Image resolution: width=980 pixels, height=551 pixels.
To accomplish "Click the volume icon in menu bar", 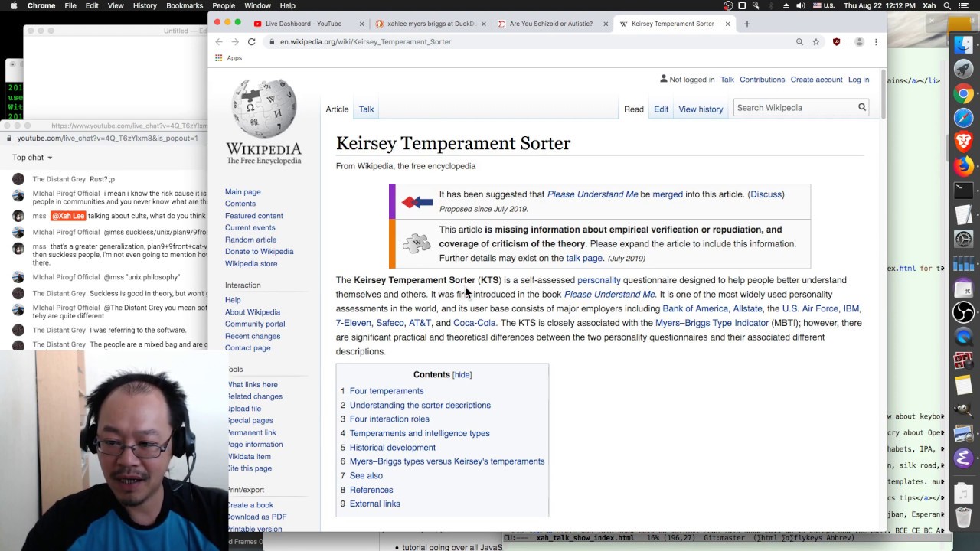I will (801, 5).
